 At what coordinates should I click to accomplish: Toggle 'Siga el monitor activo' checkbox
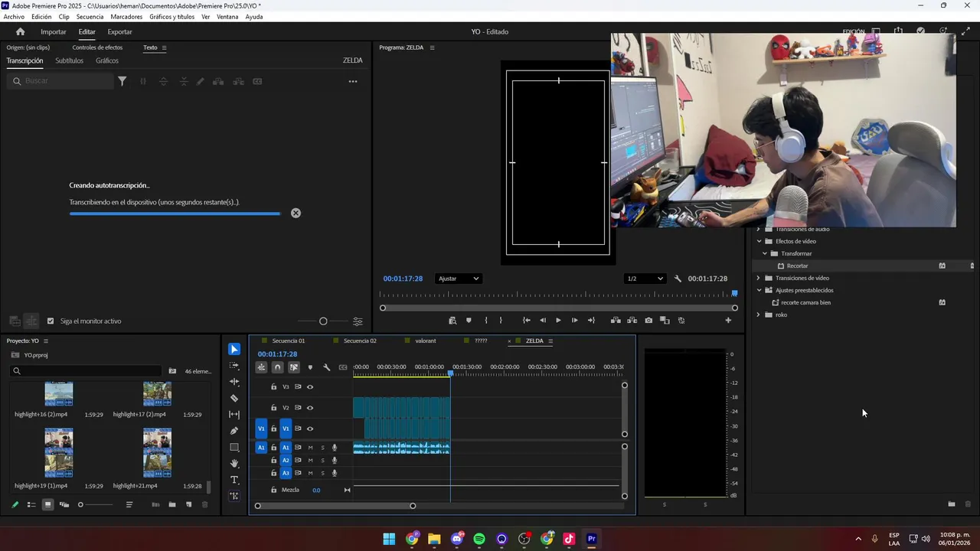[x=51, y=321]
